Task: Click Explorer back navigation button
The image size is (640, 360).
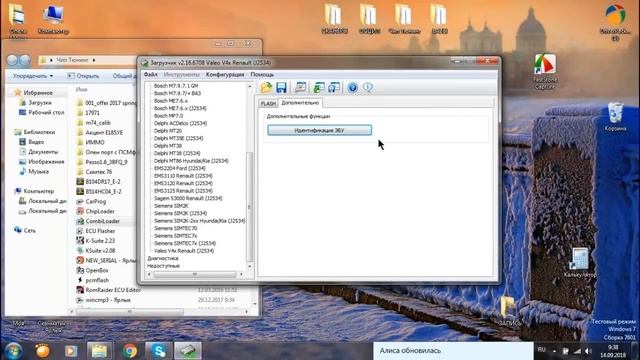Action: (12, 60)
